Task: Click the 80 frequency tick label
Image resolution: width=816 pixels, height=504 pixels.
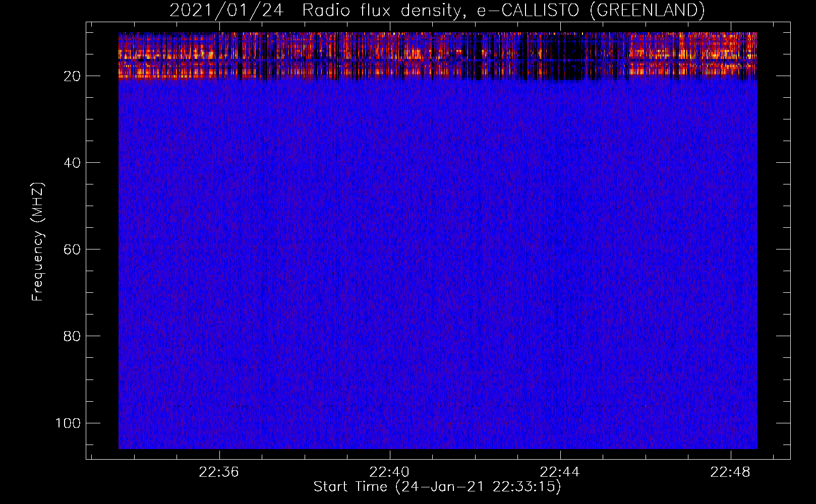Action: (72, 336)
